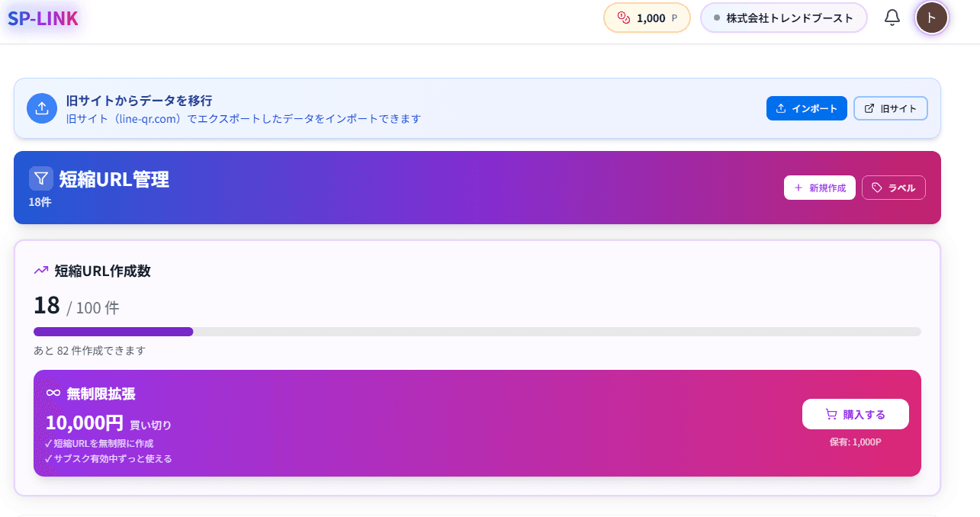Image resolution: width=980 pixels, height=517 pixels.
Task: Click the 短縮URL管理 heading
Action: tap(114, 179)
